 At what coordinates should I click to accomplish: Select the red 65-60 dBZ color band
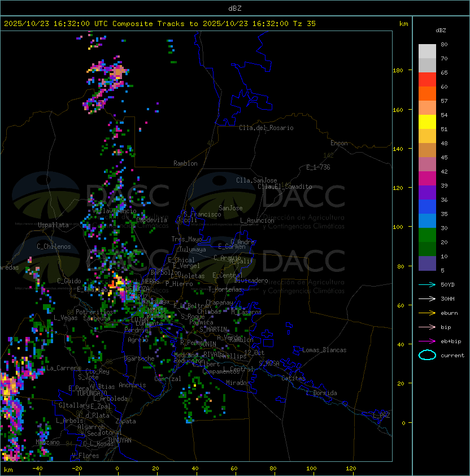pyautogui.click(x=427, y=79)
